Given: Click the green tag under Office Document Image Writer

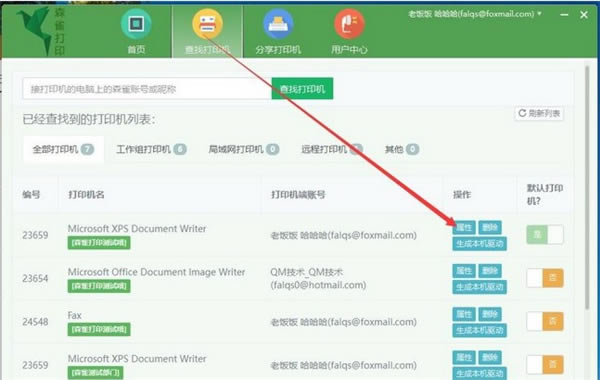Looking at the screenshot, I should click(99, 286).
